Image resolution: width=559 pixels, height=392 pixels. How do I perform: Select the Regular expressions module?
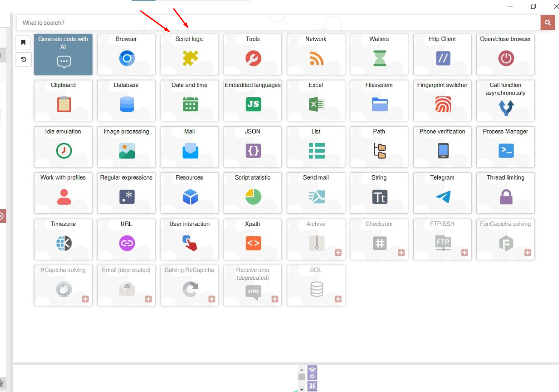[x=126, y=193]
